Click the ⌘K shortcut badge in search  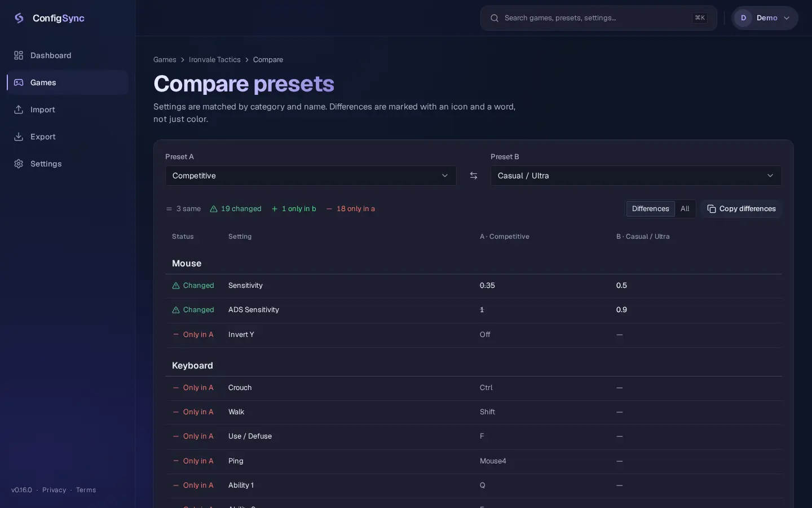tap(700, 18)
